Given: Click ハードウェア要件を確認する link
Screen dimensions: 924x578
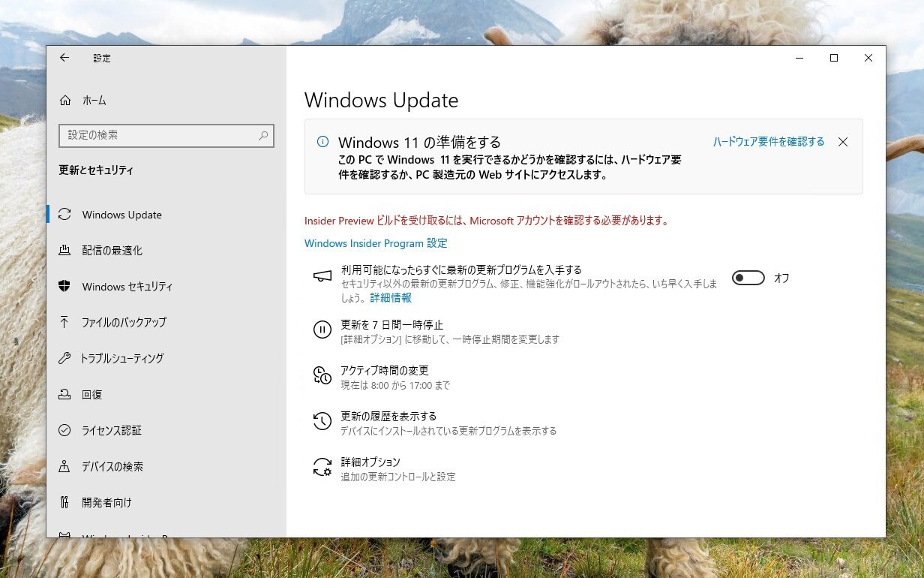Looking at the screenshot, I should tap(768, 142).
